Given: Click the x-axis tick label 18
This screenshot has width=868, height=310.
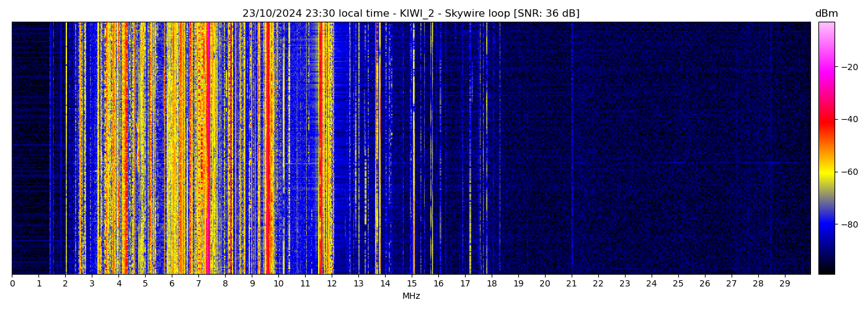Looking at the screenshot, I should click(492, 283).
